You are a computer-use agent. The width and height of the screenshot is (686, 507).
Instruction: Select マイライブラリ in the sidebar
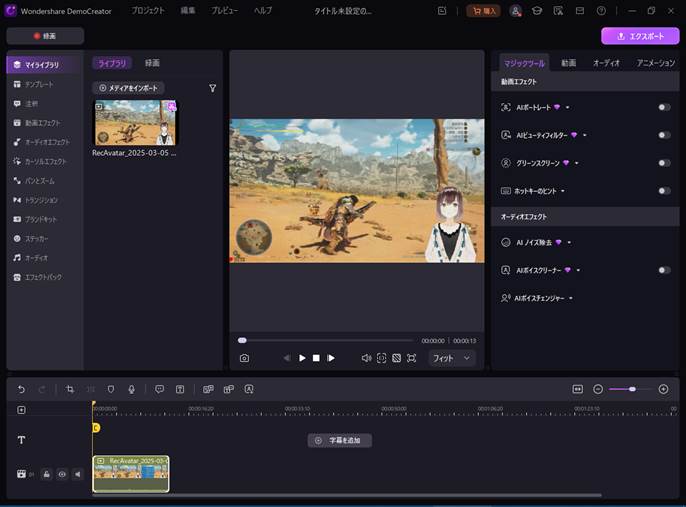pos(45,65)
